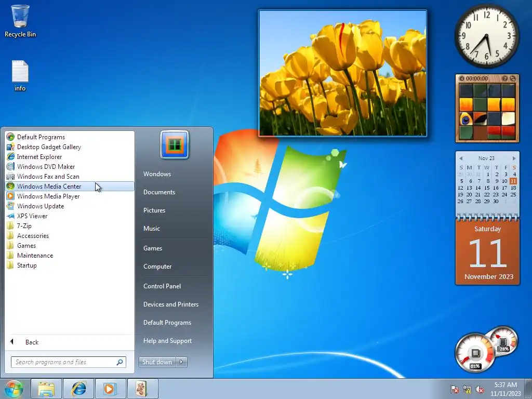
Task: Click the Start orb button
Action: [14, 389]
